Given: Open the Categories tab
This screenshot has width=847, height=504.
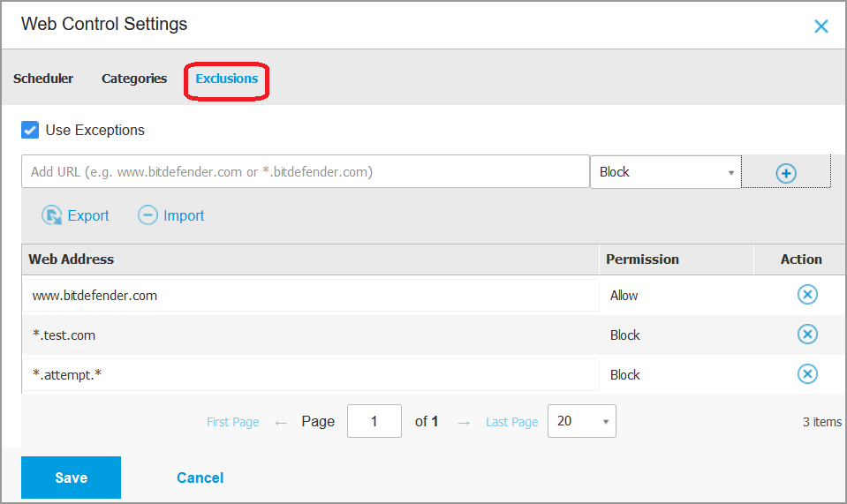Looking at the screenshot, I should coord(134,79).
